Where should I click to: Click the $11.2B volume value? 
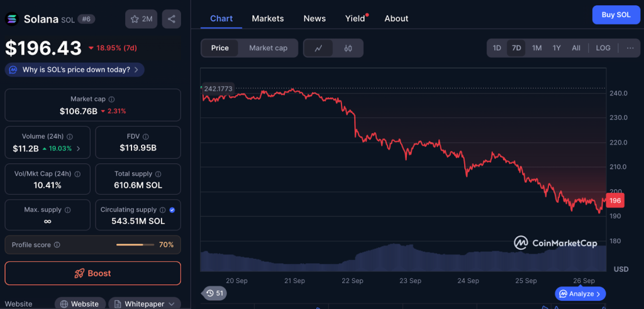25,148
